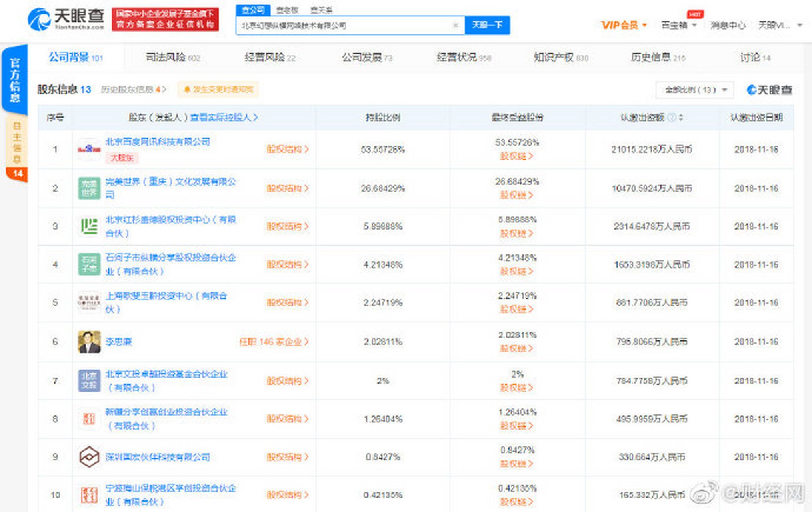Click the red seal logo in row 8

[x=89, y=419]
